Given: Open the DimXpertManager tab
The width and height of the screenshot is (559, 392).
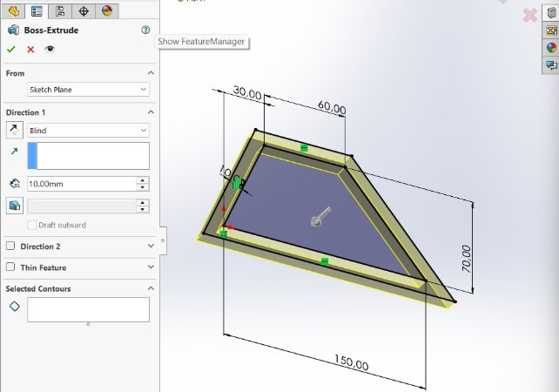Looking at the screenshot, I should tap(84, 11).
